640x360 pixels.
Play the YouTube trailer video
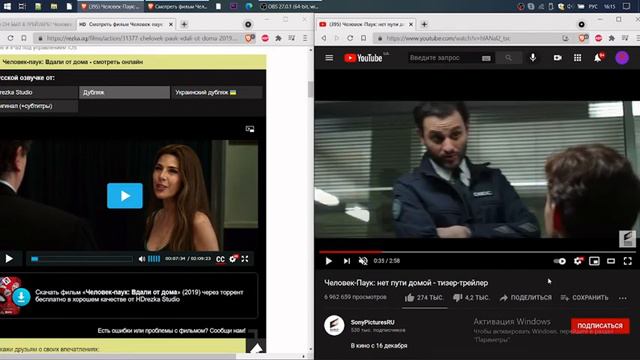[329, 261]
